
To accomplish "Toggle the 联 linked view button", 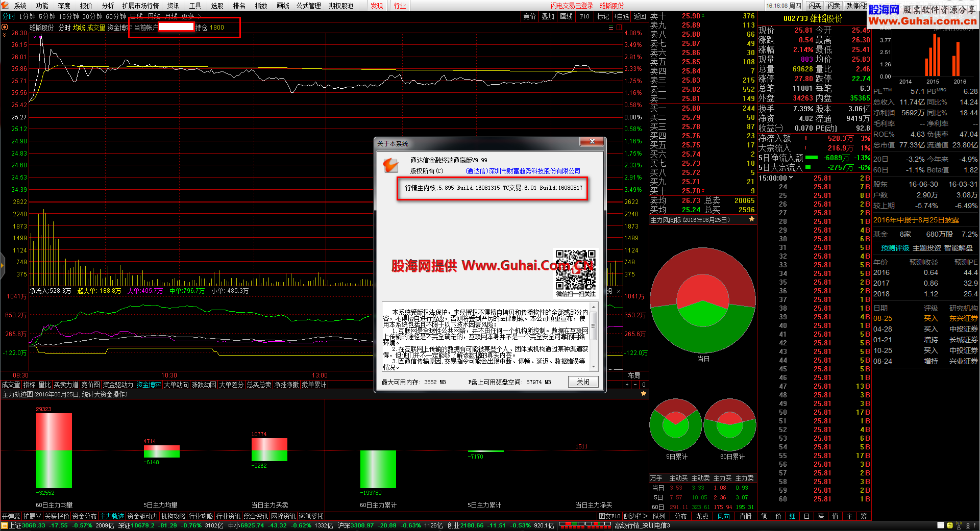I will [x=821, y=516].
